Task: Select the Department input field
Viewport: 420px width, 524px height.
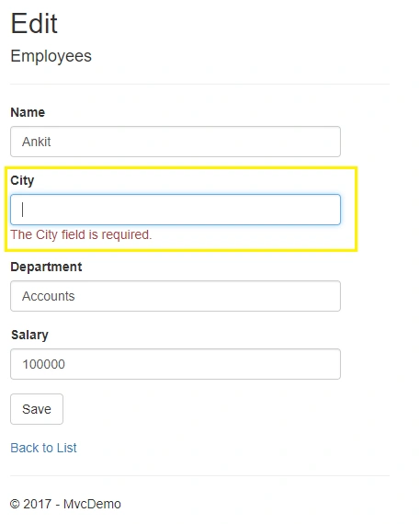Action: (x=176, y=296)
